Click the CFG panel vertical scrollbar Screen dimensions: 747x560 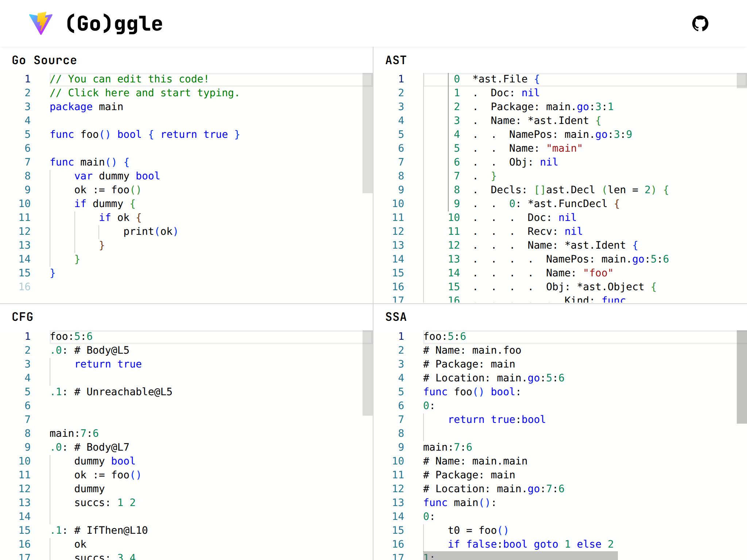click(367, 373)
